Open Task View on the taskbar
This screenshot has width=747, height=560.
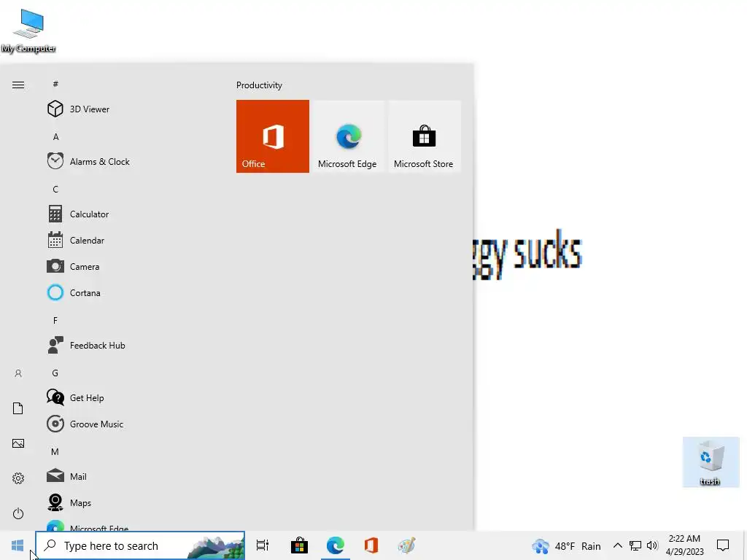(x=263, y=545)
